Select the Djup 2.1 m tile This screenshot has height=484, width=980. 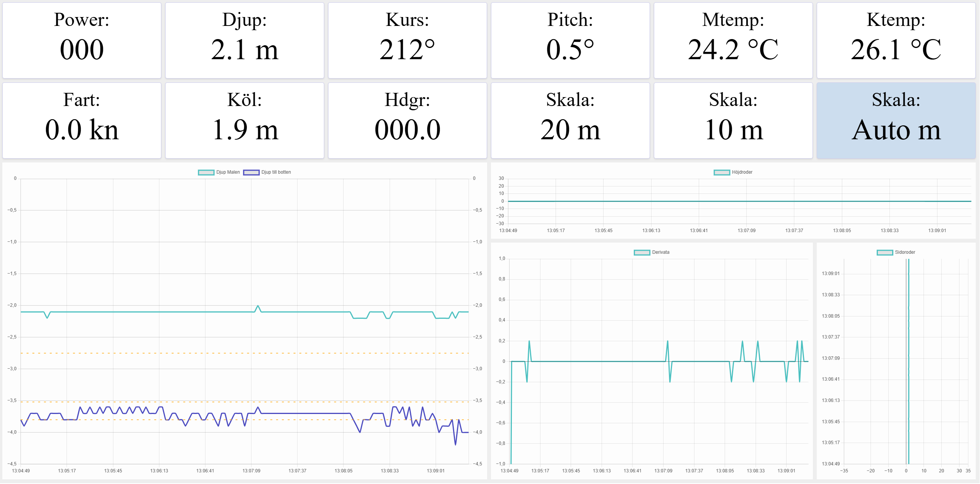pos(245,41)
